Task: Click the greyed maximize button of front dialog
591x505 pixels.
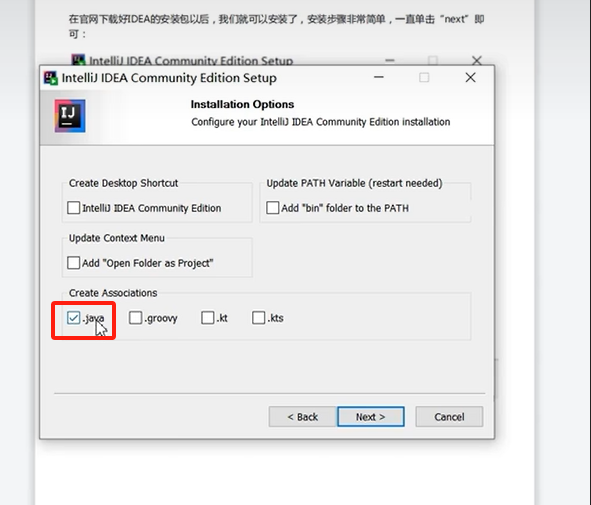Action: click(424, 78)
